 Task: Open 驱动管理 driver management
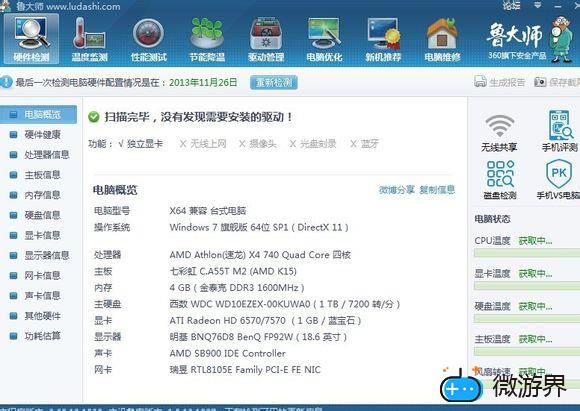click(x=266, y=39)
